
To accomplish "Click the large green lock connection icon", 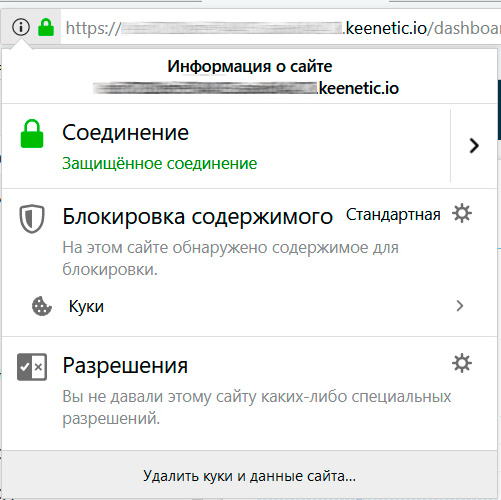I will 32,134.
